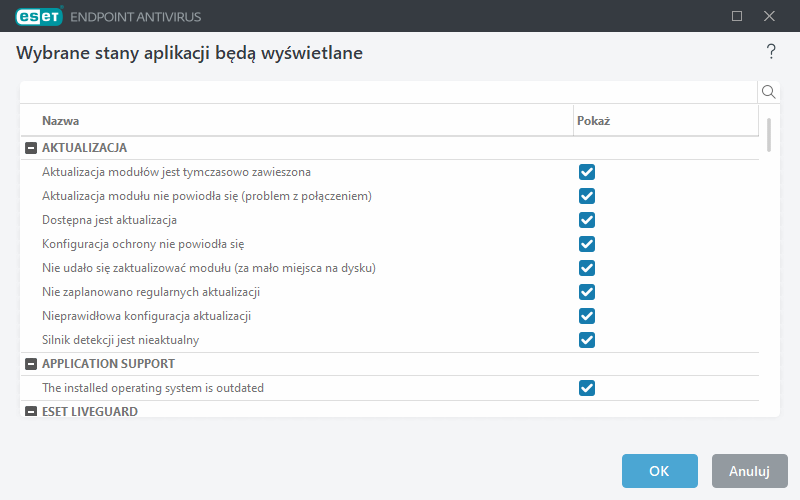Toggle 'Dostępna jest aktualizacja' checkbox
The height and width of the screenshot is (500, 800).
coord(587,220)
